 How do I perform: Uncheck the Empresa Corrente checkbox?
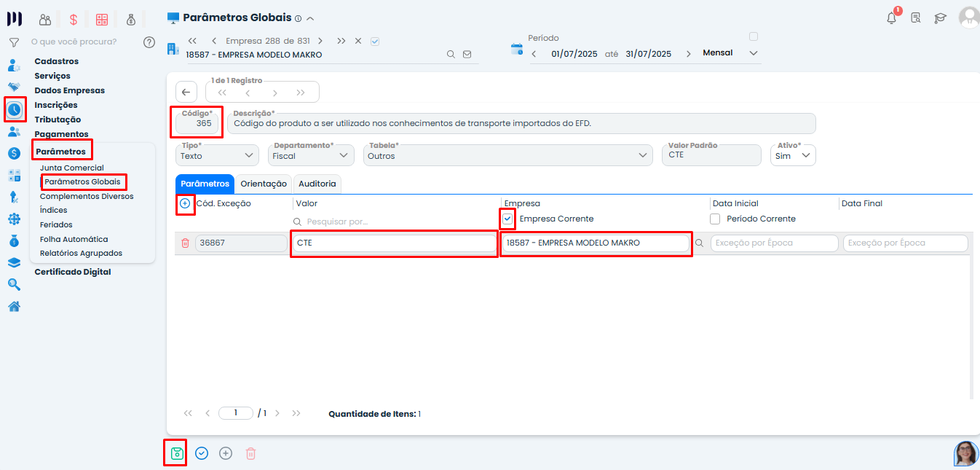[507, 219]
